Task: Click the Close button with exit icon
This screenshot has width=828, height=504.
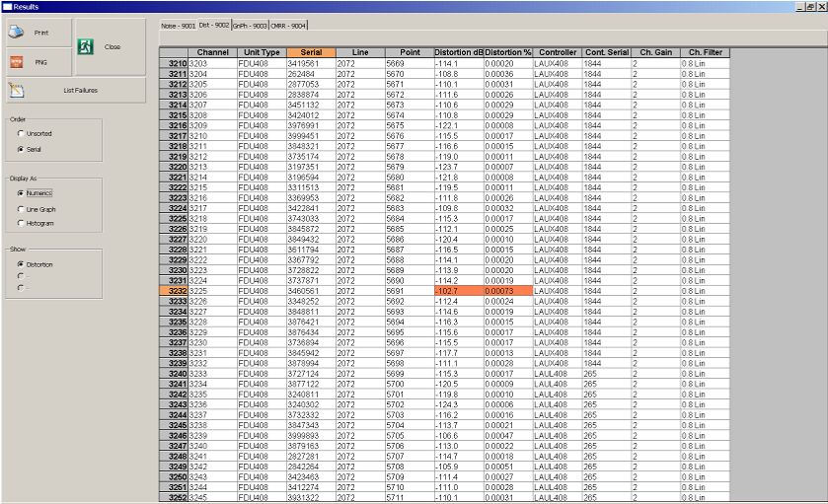Action: tap(111, 47)
